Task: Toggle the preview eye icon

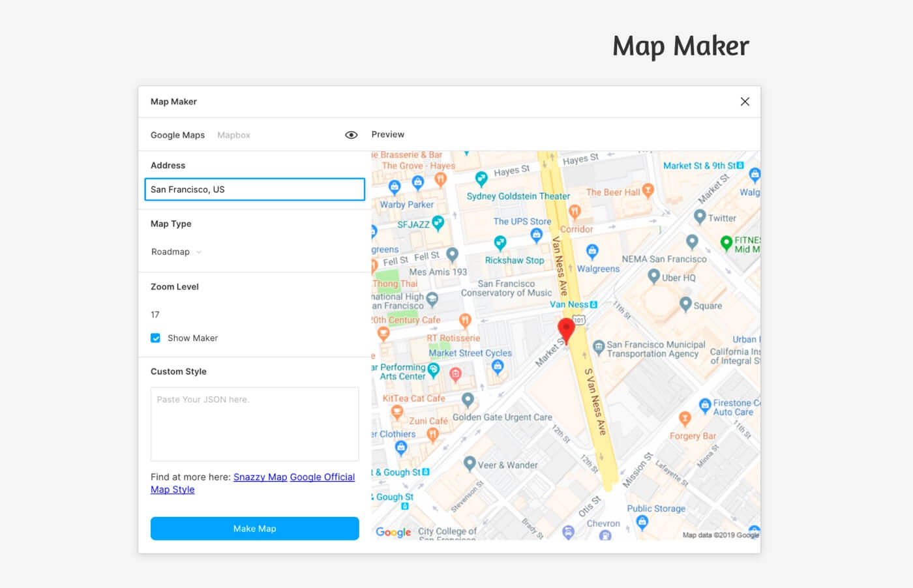Action: pyautogui.click(x=351, y=135)
